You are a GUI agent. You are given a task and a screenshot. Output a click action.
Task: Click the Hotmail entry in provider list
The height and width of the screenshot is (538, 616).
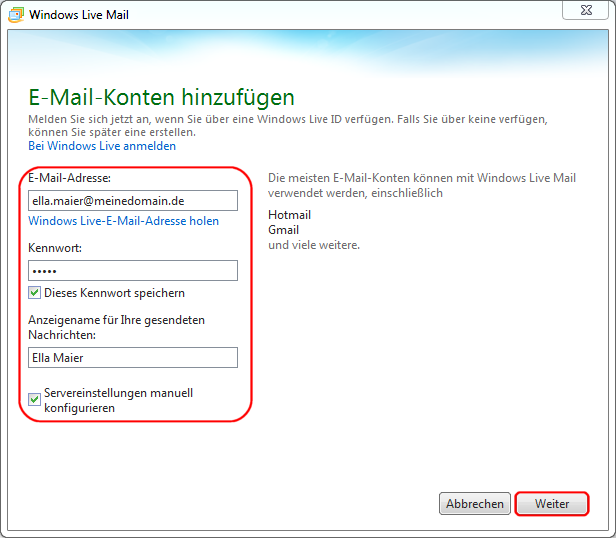(290, 214)
